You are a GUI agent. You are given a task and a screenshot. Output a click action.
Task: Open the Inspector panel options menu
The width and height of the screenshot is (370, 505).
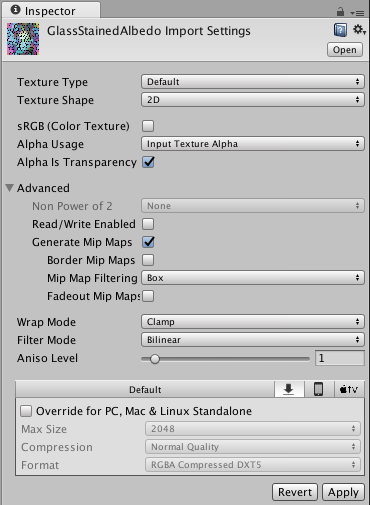pos(357,13)
